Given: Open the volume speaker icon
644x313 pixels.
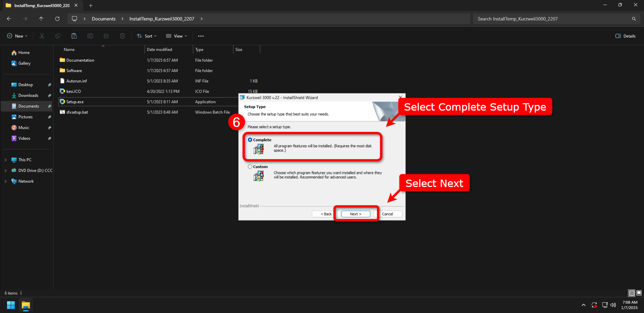Looking at the screenshot, I should 613,305.
